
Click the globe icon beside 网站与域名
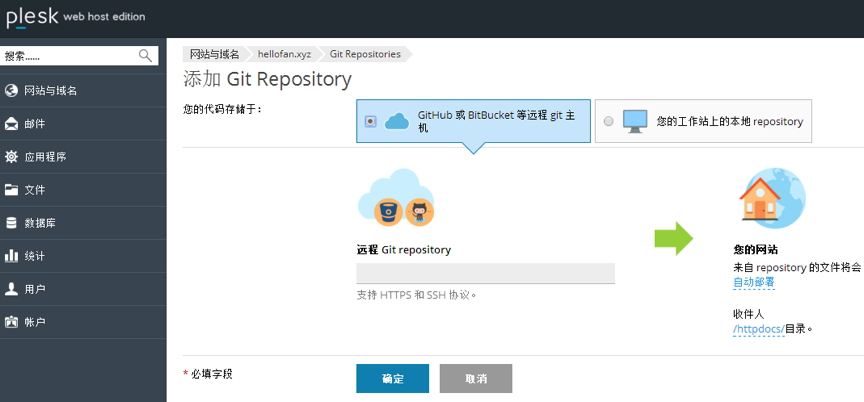click(11, 91)
